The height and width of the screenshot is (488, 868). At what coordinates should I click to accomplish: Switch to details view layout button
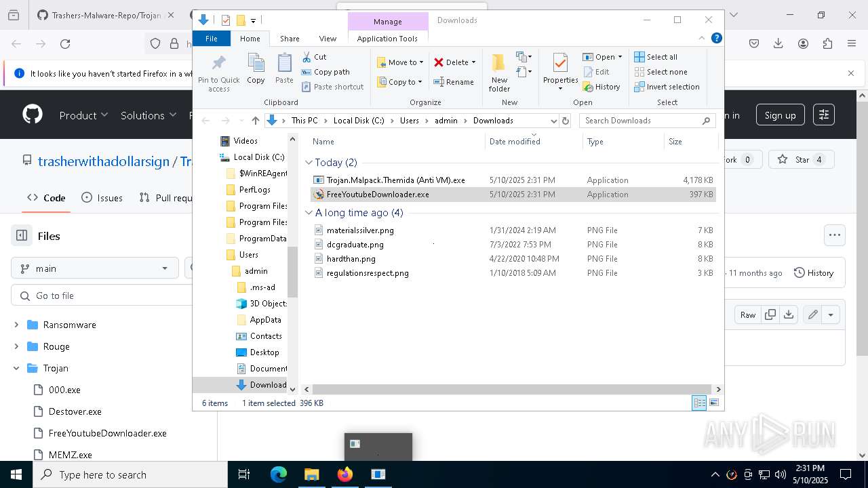699,403
